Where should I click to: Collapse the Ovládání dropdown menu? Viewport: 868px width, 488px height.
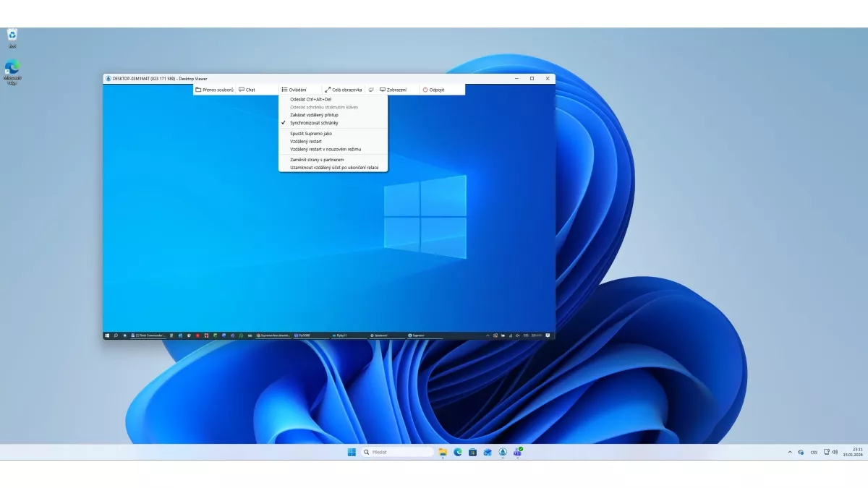294,90
